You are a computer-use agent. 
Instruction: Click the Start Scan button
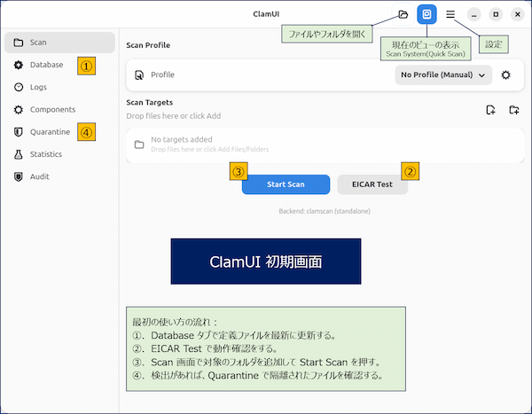click(x=286, y=184)
